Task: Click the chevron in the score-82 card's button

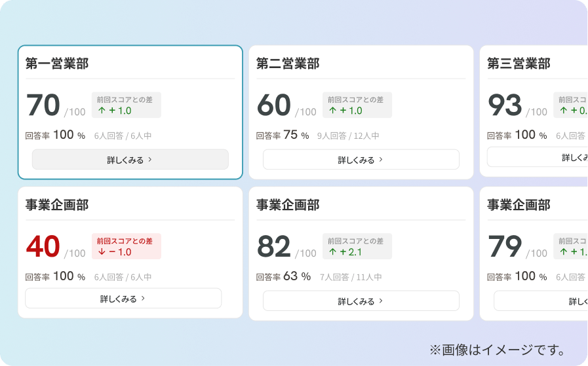Action: coord(381,301)
